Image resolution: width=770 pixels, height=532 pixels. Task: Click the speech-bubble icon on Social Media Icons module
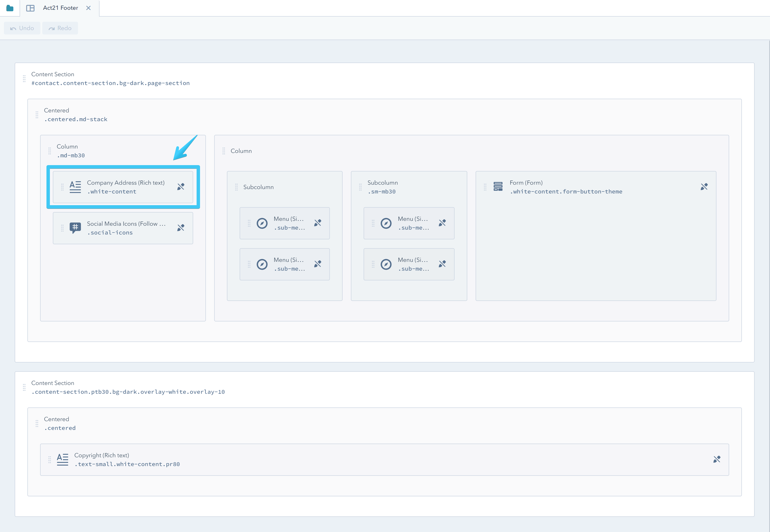pos(75,228)
